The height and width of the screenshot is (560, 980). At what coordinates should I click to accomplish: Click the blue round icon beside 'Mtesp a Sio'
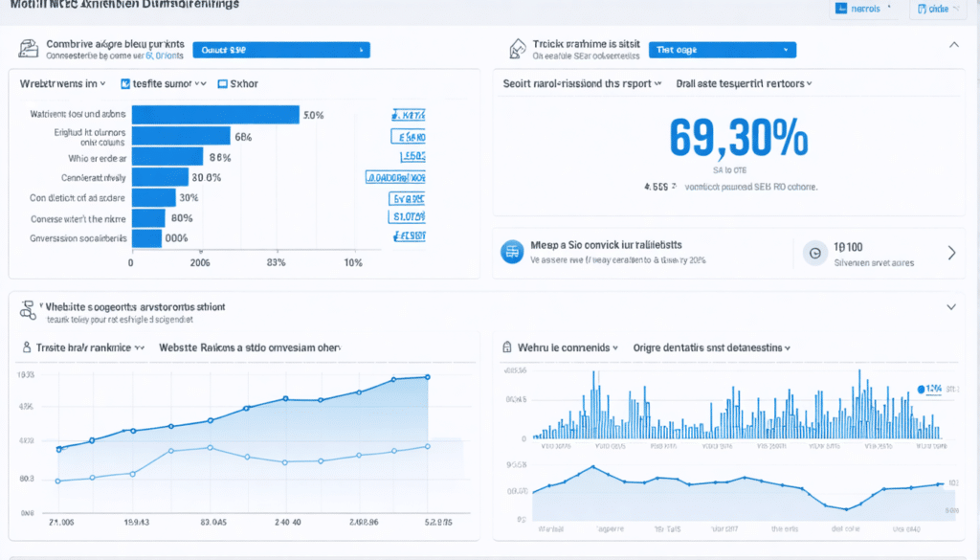[512, 252]
